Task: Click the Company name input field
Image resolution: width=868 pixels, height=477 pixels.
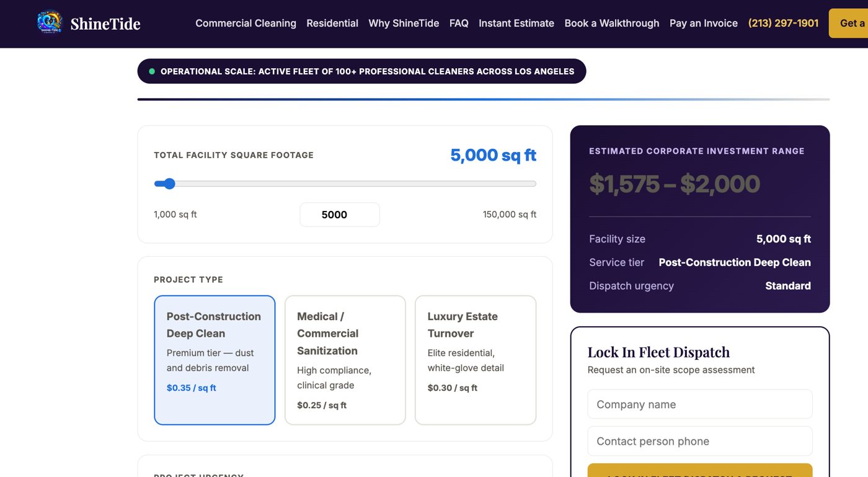Action: [700, 404]
